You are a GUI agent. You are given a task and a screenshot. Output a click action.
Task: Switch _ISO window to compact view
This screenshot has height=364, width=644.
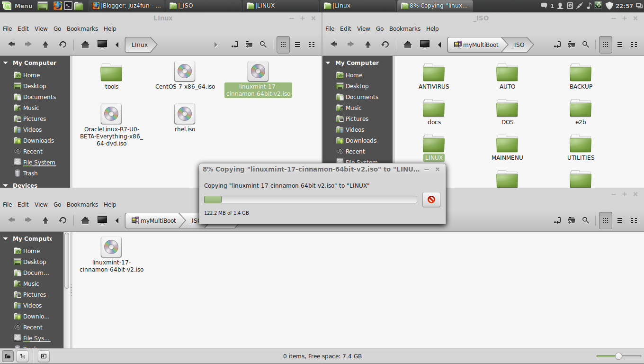click(634, 45)
